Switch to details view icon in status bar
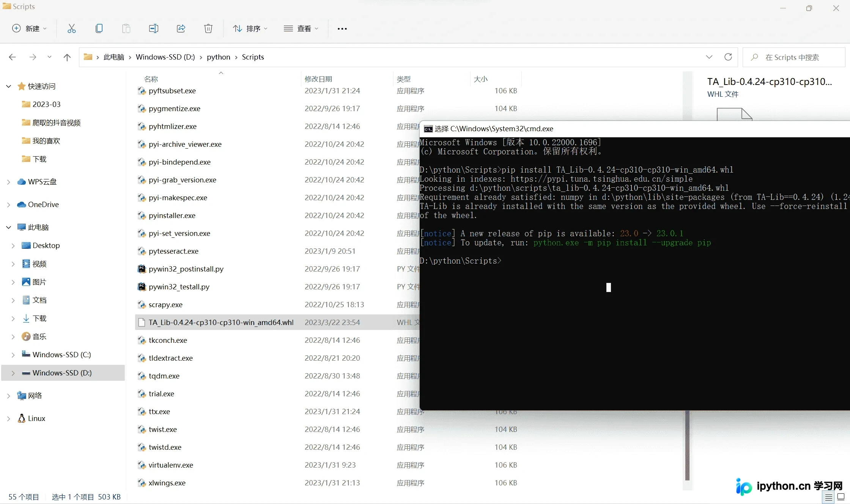850x504 pixels. pos(829,497)
